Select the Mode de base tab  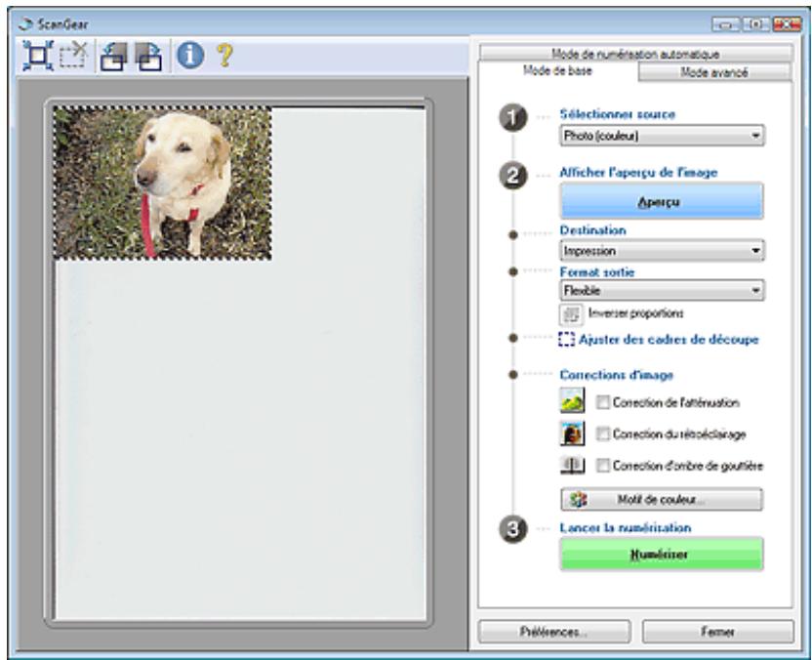557,71
